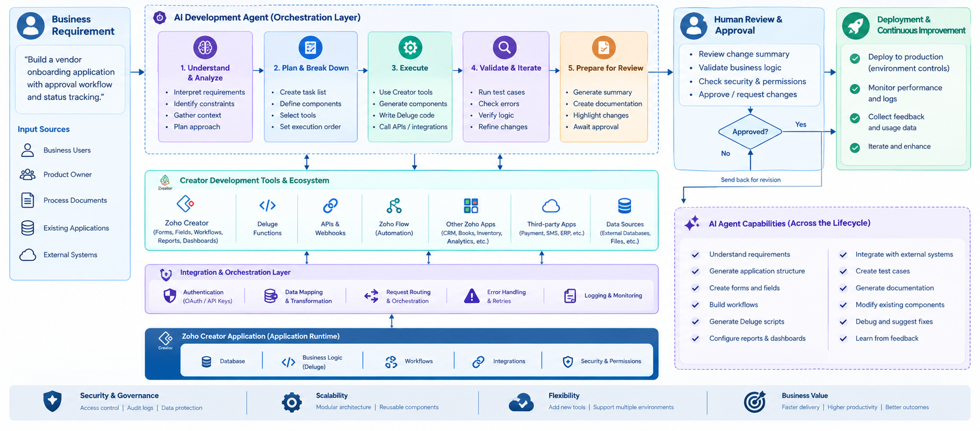Select the Error Handling warning triangle icon
Screen dimensions: 980x431
[472, 296]
